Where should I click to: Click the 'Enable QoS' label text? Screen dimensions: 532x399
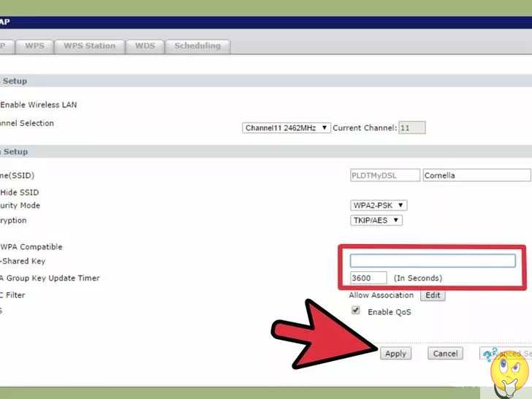pyautogui.click(x=389, y=312)
